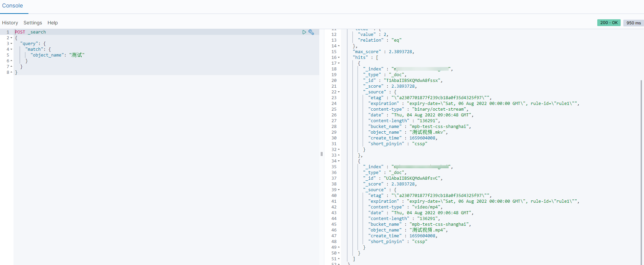The width and height of the screenshot is (644, 265).
Task: Collapse the "query" block fold arrow
Action: [11, 44]
